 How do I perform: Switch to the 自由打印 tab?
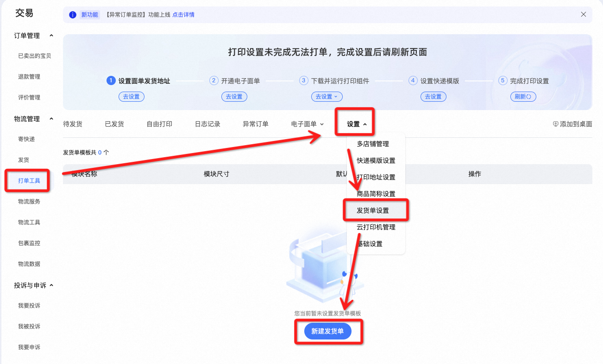159,124
